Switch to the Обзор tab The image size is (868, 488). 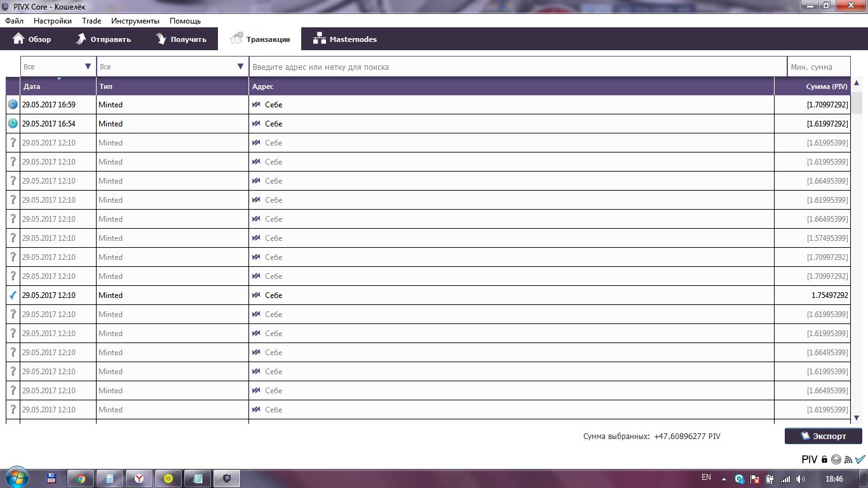coord(32,39)
